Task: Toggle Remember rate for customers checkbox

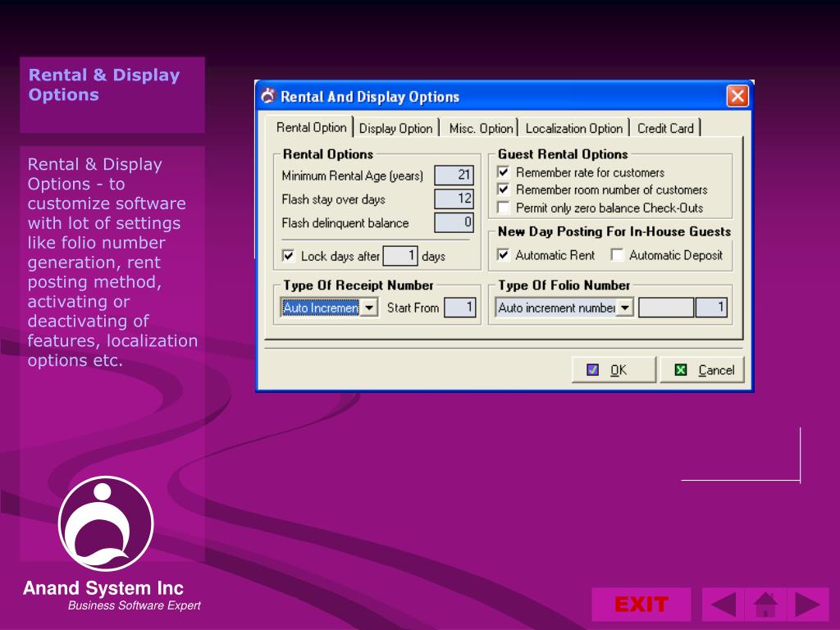Action: point(504,172)
